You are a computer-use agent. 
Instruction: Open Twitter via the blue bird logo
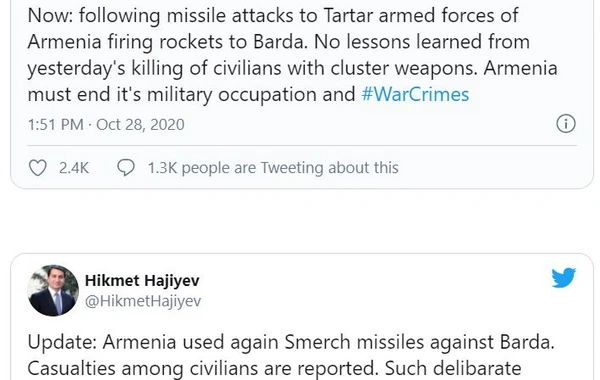563,277
